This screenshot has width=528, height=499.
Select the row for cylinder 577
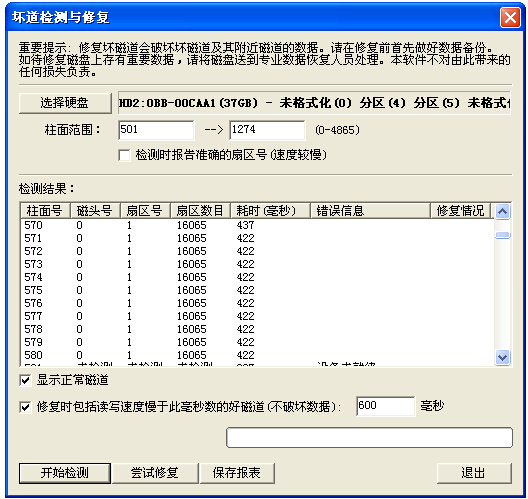(x=257, y=317)
